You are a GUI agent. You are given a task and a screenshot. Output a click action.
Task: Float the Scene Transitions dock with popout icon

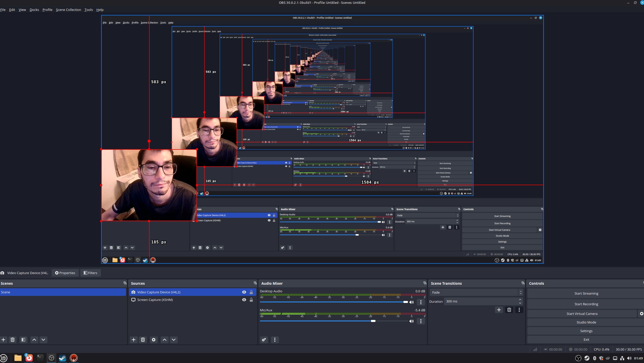[x=523, y=283]
